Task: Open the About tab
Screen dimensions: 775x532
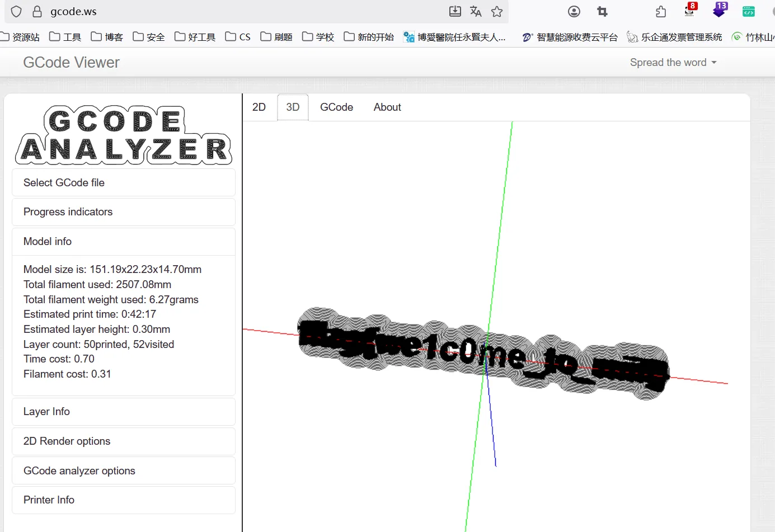Action: pyautogui.click(x=387, y=107)
